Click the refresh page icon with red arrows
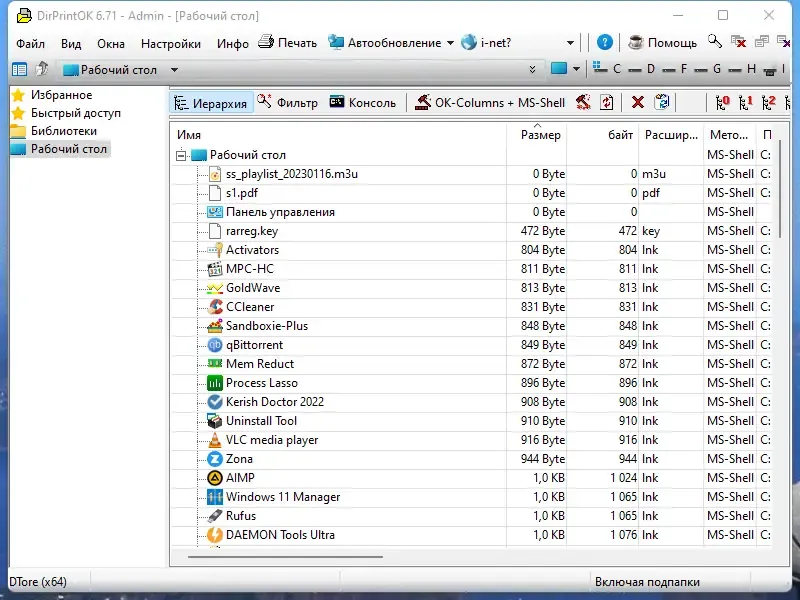Screen dimensions: 800x600 point(607,102)
